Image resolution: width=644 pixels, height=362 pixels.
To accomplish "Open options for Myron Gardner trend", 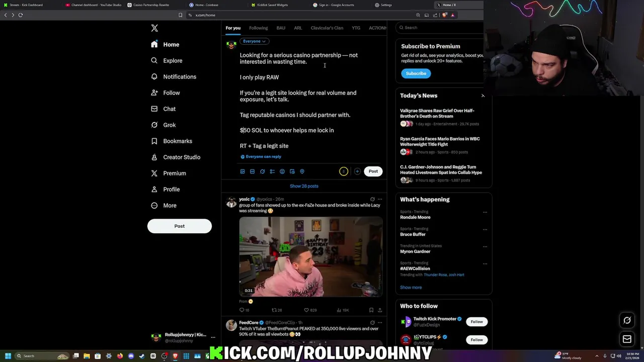I will [x=485, y=246].
